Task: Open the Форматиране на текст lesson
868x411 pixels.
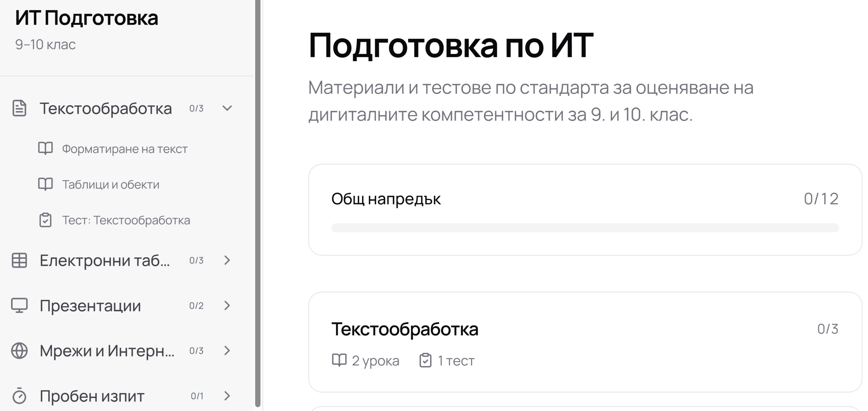Action: pos(124,149)
